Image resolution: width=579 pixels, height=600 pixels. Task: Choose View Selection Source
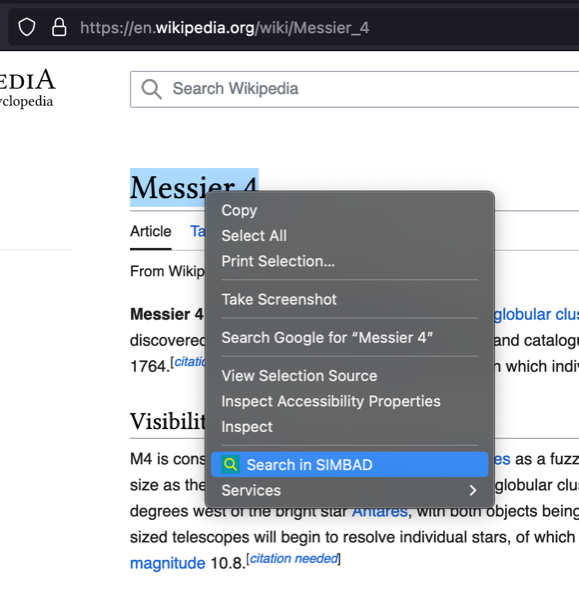point(349,376)
